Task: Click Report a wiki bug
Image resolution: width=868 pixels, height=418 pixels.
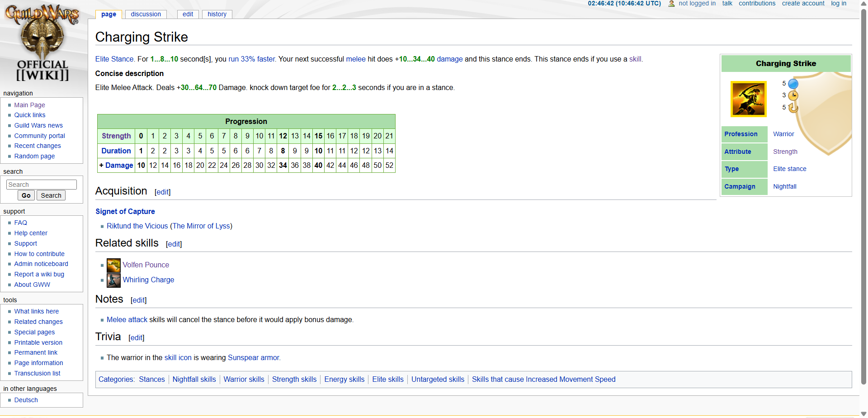Action: click(39, 274)
